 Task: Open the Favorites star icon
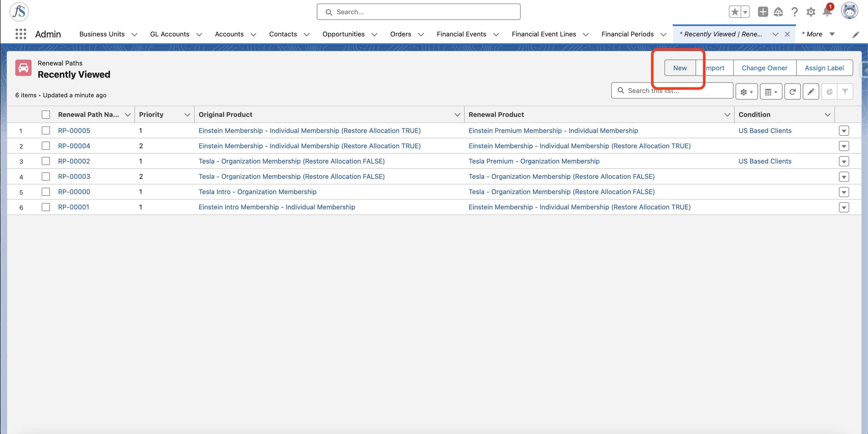(735, 12)
